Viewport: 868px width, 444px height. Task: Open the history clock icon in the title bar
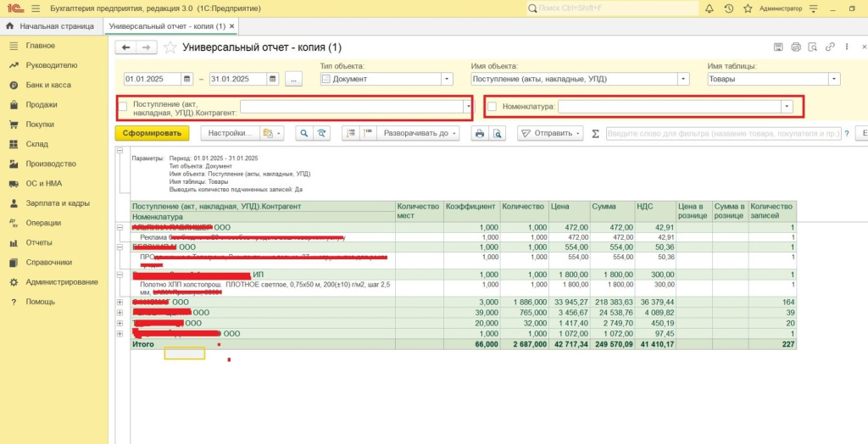click(728, 8)
